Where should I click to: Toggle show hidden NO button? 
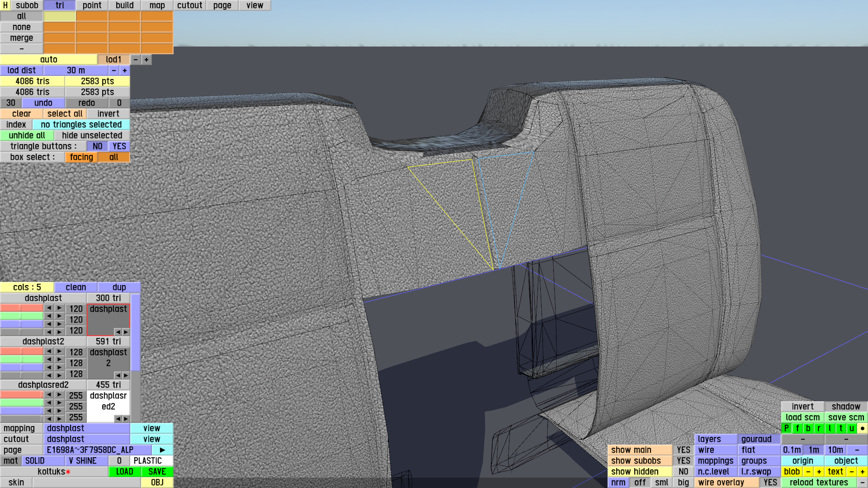point(683,471)
